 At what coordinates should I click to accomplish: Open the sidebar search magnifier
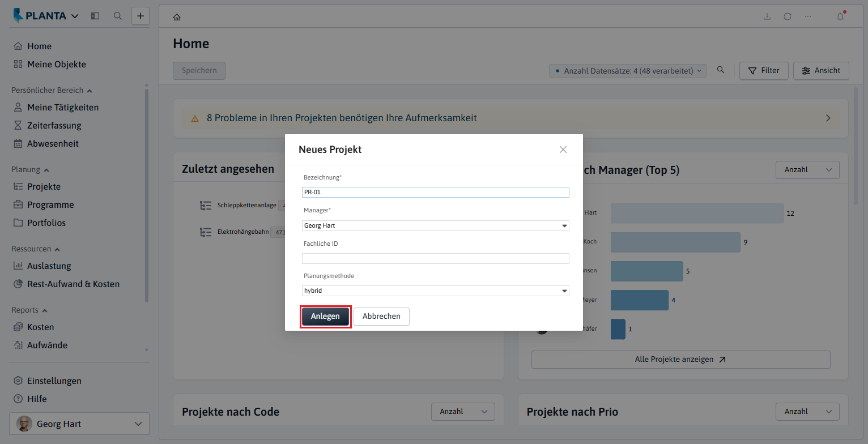pyautogui.click(x=118, y=16)
